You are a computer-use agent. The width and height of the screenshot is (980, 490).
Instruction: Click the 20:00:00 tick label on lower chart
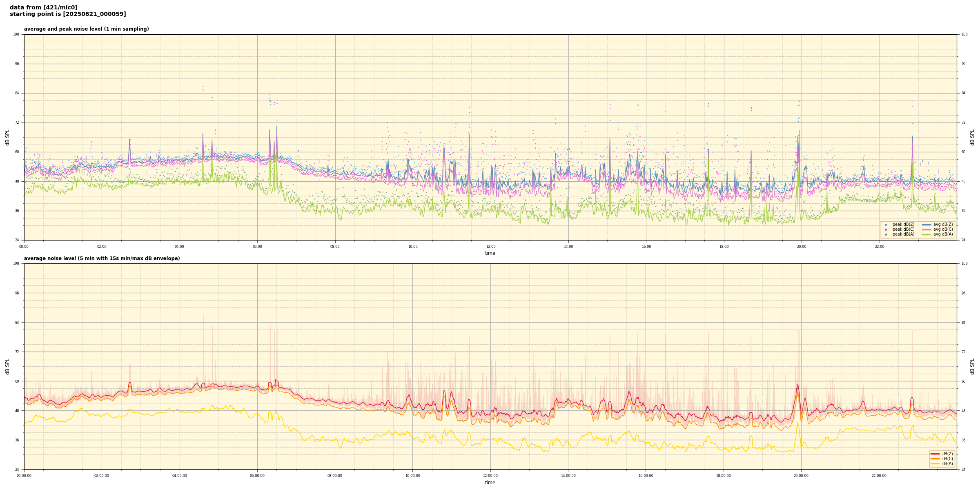pyautogui.click(x=801, y=476)
